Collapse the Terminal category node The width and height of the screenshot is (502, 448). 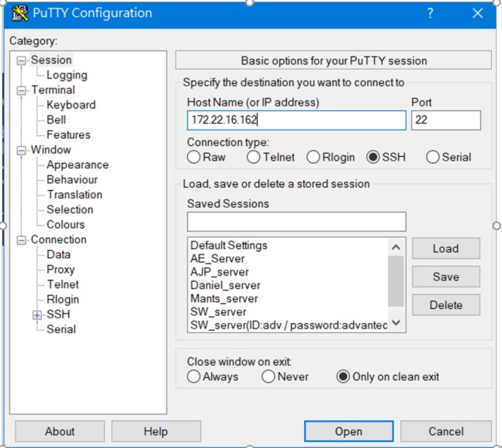pos(21,90)
